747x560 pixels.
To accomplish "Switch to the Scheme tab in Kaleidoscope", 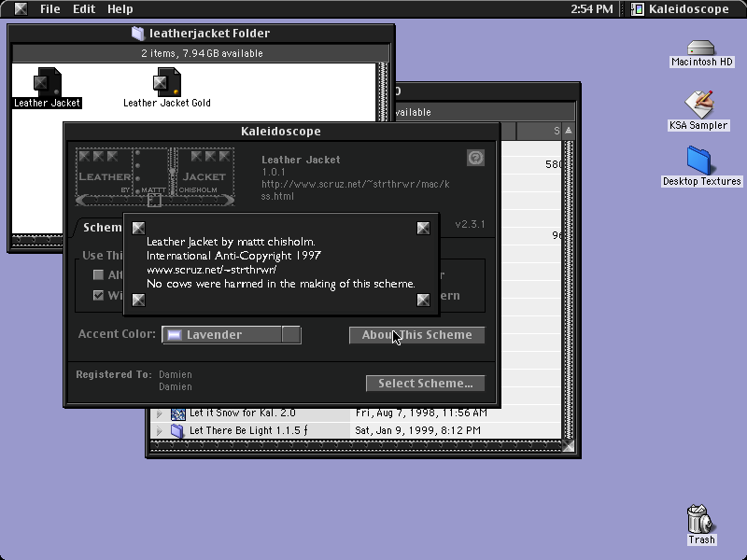I will tap(100, 228).
